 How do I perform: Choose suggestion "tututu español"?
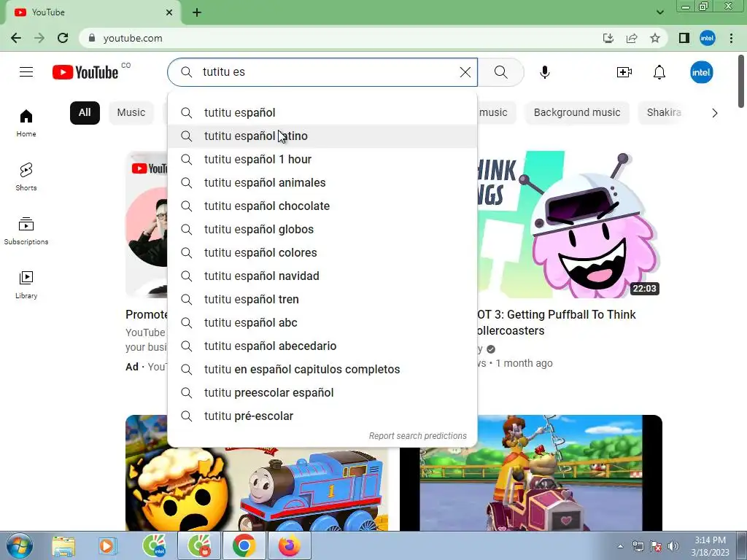coord(322,113)
